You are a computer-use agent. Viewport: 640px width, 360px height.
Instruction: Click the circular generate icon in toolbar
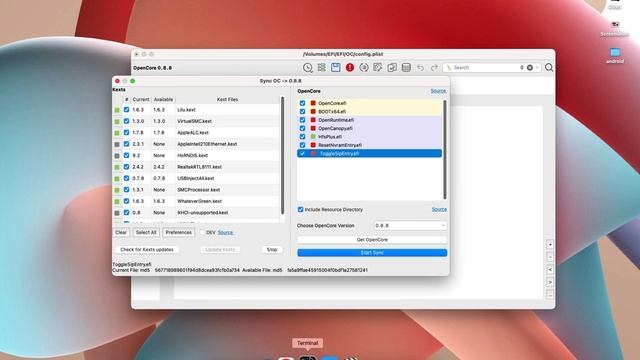click(364, 67)
